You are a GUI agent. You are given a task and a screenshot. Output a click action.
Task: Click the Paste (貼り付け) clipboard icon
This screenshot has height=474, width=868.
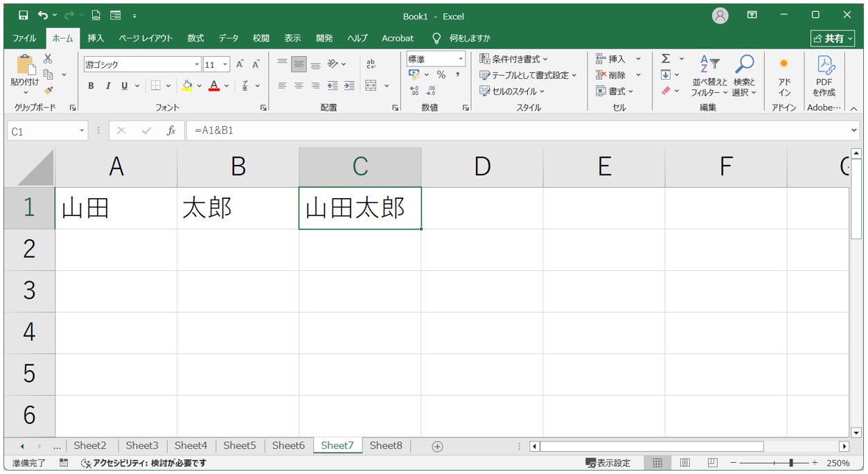point(25,64)
